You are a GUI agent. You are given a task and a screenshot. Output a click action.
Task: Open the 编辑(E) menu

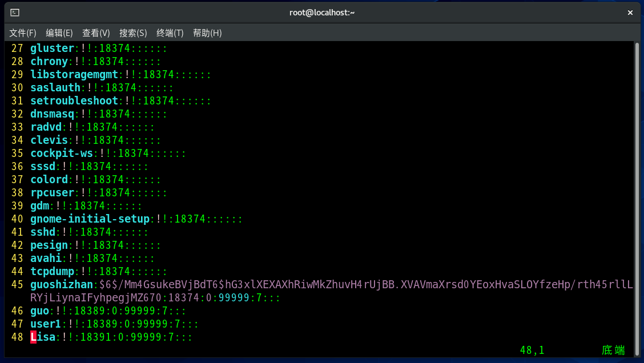tap(59, 33)
